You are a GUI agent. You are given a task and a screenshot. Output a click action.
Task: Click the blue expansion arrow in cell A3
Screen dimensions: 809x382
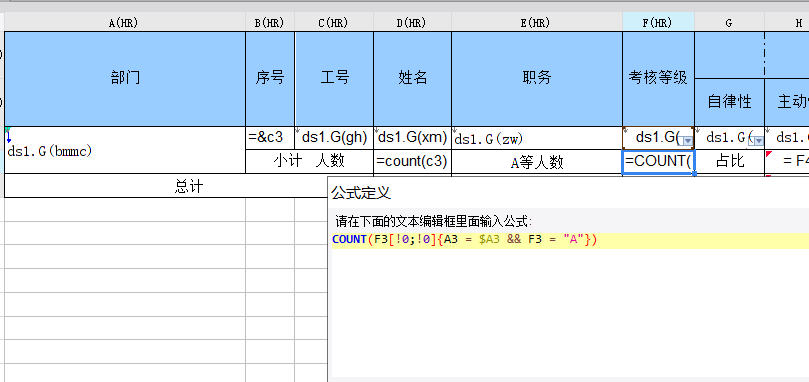point(9,136)
